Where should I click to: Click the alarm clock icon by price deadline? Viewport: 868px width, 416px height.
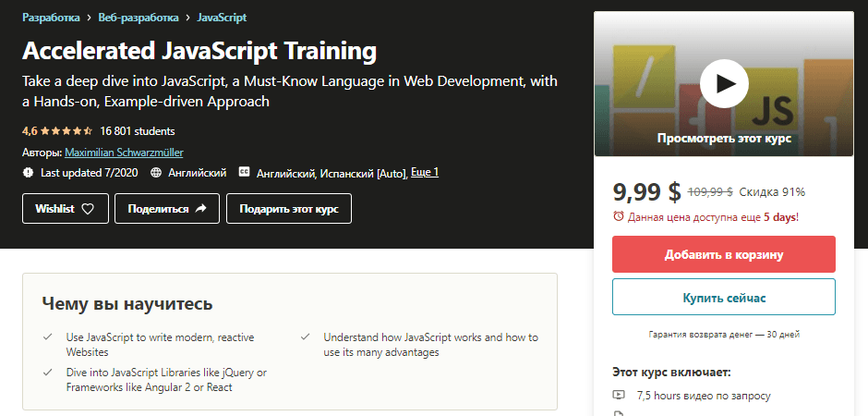tap(619, 216)
